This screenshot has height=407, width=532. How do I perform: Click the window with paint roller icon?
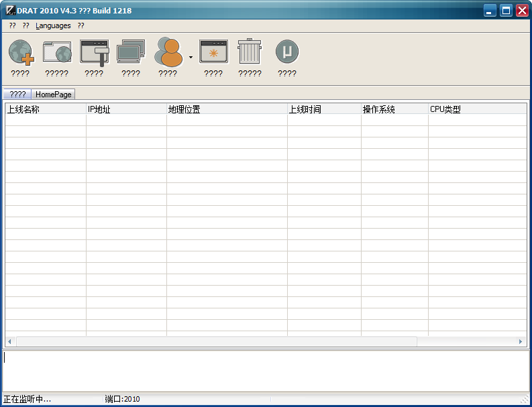94,52
